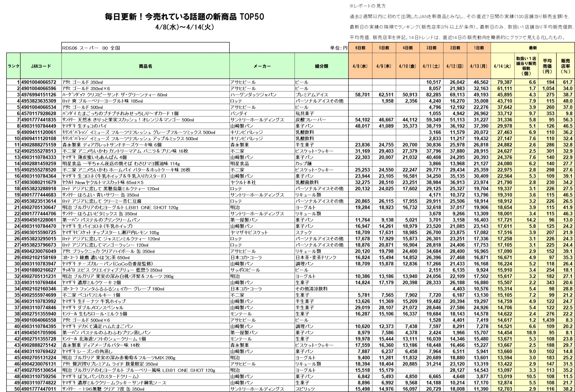Select the 4/14(火) date header cell
575x392 pixels.
[502, 66]
